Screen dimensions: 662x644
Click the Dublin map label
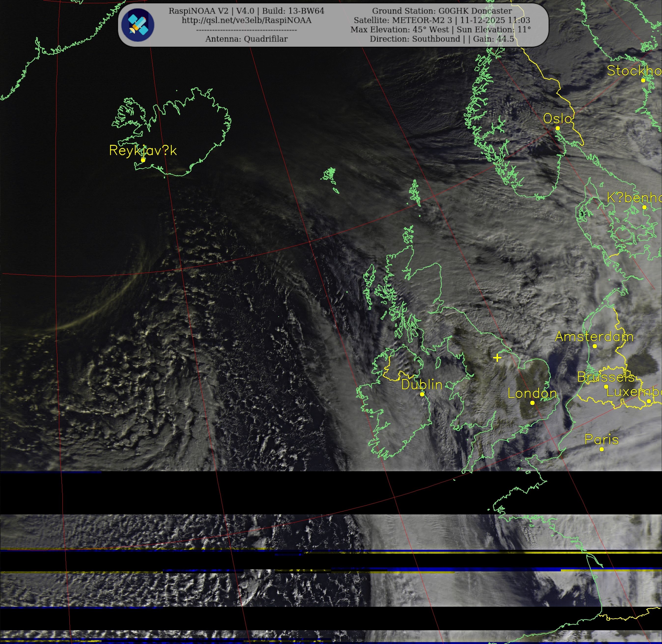pos(422,385)
